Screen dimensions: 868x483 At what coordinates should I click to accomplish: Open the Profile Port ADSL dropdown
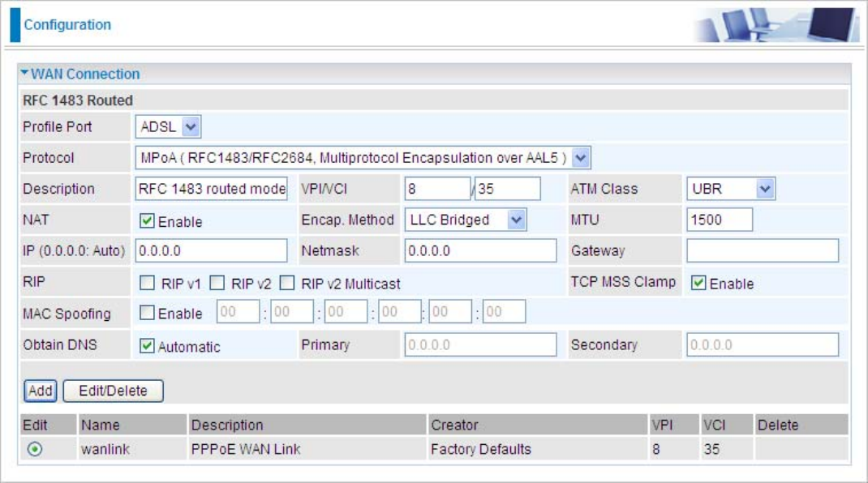(x=168, y=126)
